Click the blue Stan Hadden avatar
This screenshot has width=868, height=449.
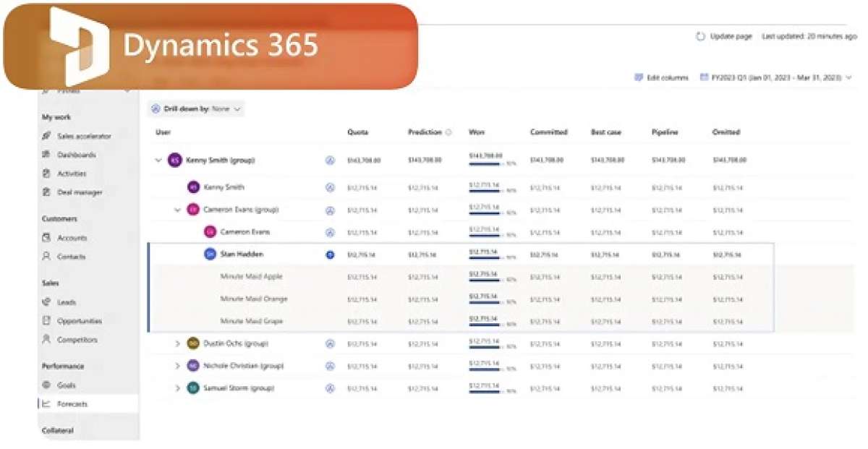pyautogui.click(x=210, y=255)
